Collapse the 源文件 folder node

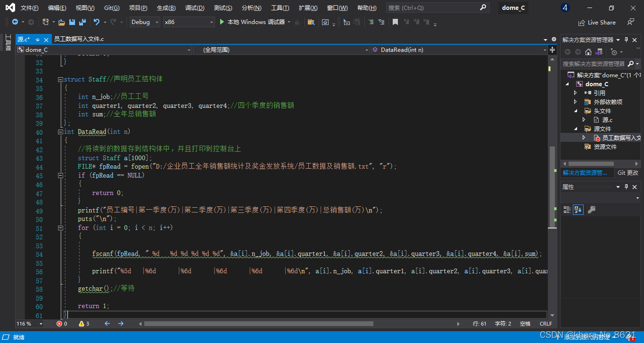tap(576, 129)
